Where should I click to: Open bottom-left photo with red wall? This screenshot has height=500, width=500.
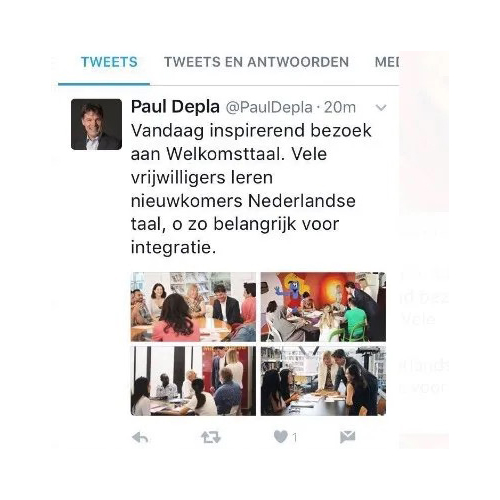tap(193, 381)
